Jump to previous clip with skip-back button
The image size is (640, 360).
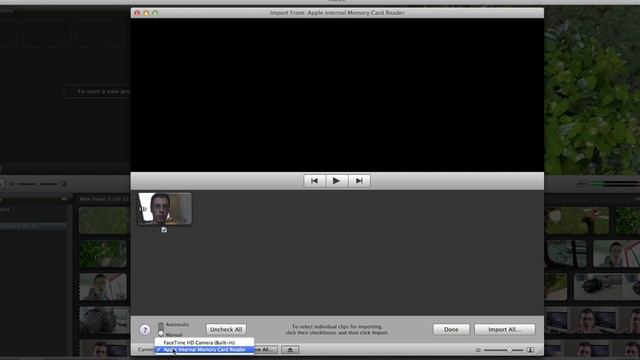[315, 181]
